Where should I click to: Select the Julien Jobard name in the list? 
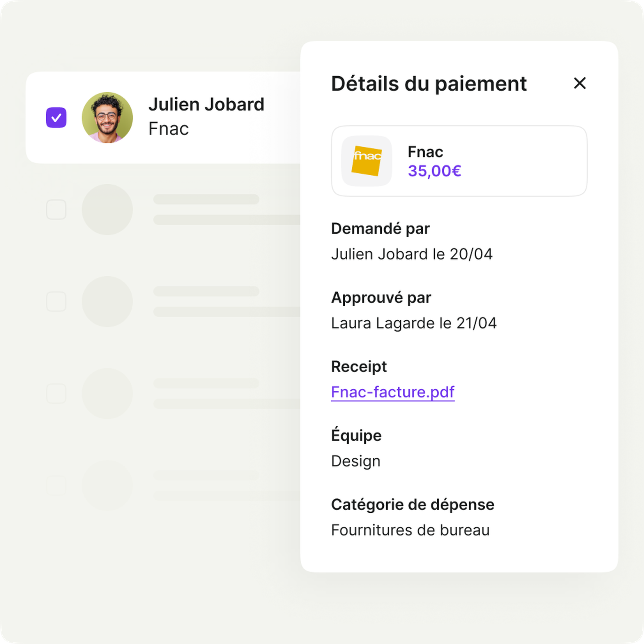206,104
